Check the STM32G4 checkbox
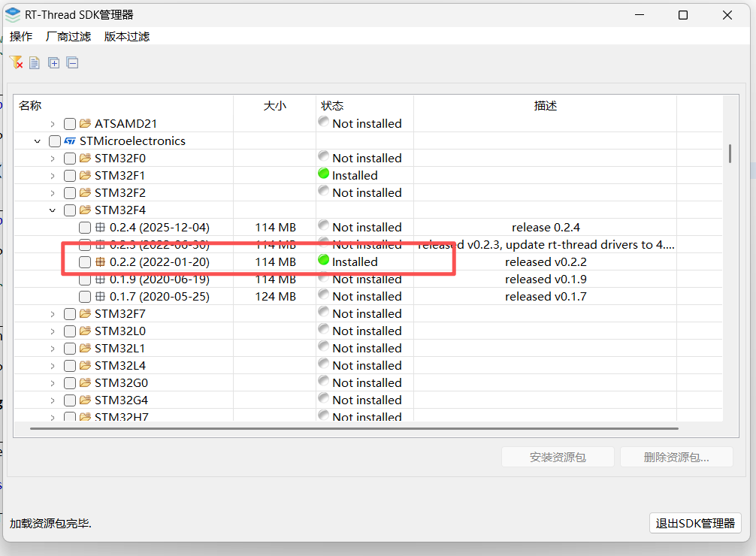This screenshot has height=556, width=756. coord(70,400)
